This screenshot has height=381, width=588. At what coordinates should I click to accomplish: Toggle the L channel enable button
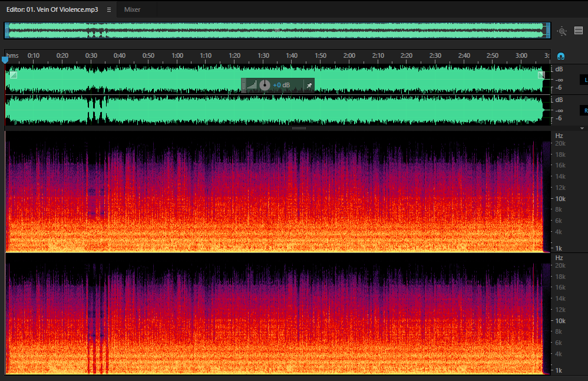[584, 80]
